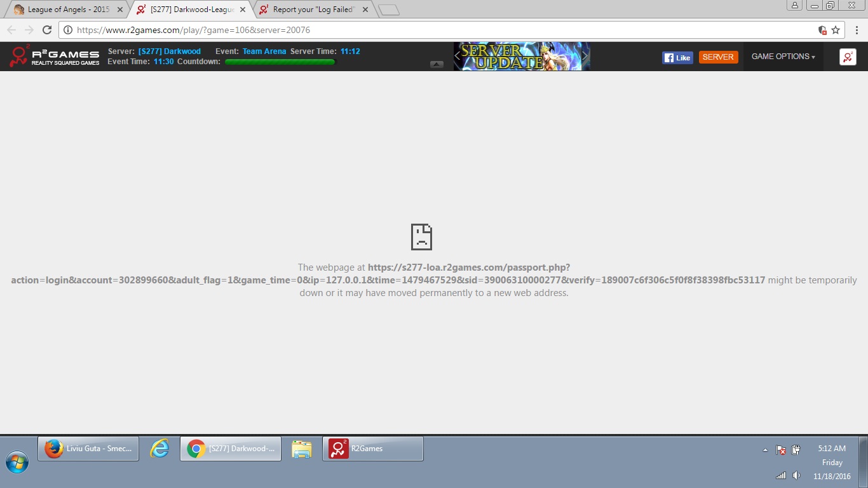The height and width of the screenshot is (488, 868).
Task: Show the next banner with the right arrow
Action: (585, 57)
